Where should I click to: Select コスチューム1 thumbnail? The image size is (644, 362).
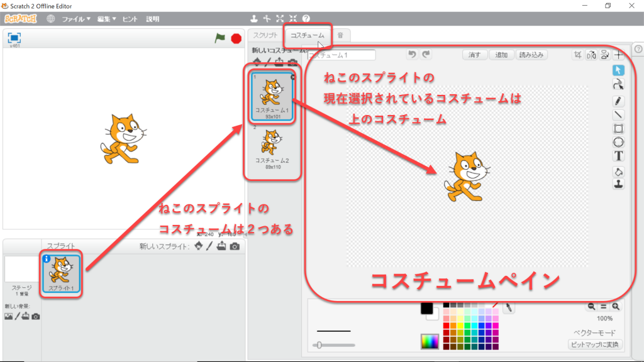point(272,97)
